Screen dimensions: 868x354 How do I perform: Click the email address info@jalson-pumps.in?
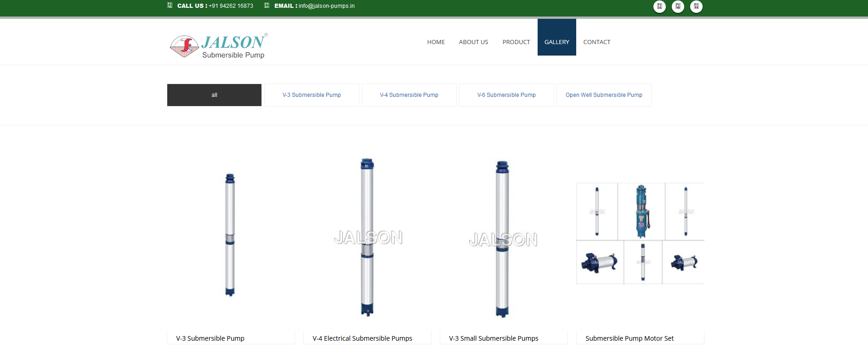[x=326, y=6]
